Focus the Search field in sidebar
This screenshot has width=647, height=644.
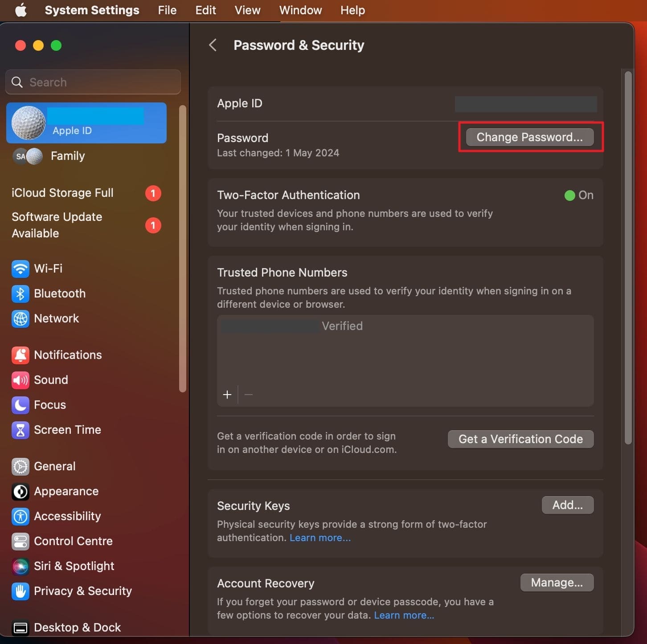click(93, 82)
